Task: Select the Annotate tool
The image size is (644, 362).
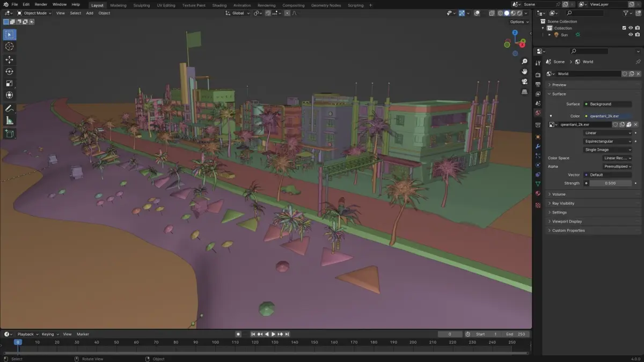Action: coord(10,108)
